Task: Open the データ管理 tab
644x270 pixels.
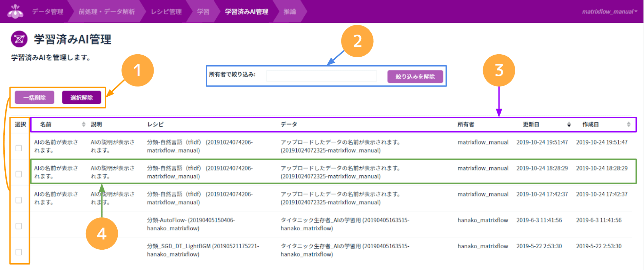Action: [48, 12]
